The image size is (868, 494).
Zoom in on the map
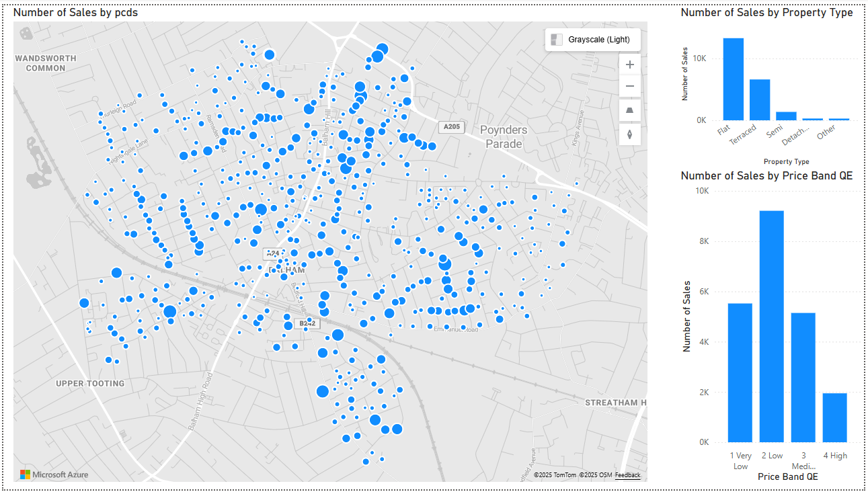[x=629, y=64]
